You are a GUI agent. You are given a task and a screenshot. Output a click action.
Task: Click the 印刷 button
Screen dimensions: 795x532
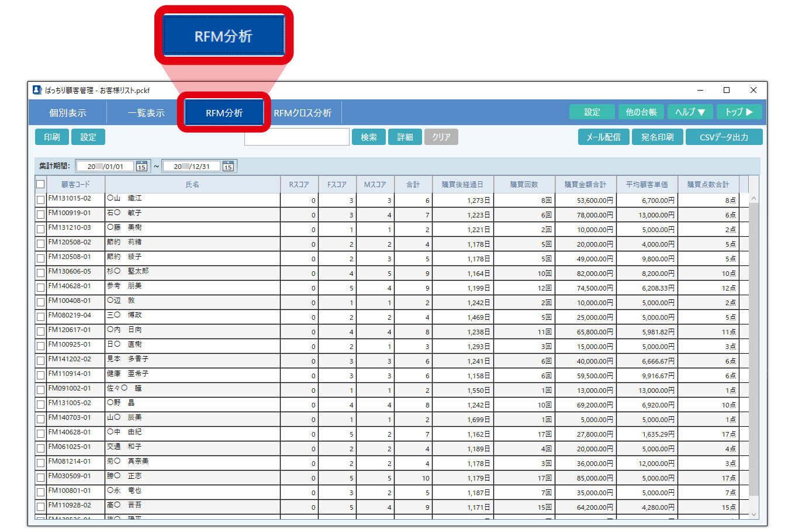point(52,137)
